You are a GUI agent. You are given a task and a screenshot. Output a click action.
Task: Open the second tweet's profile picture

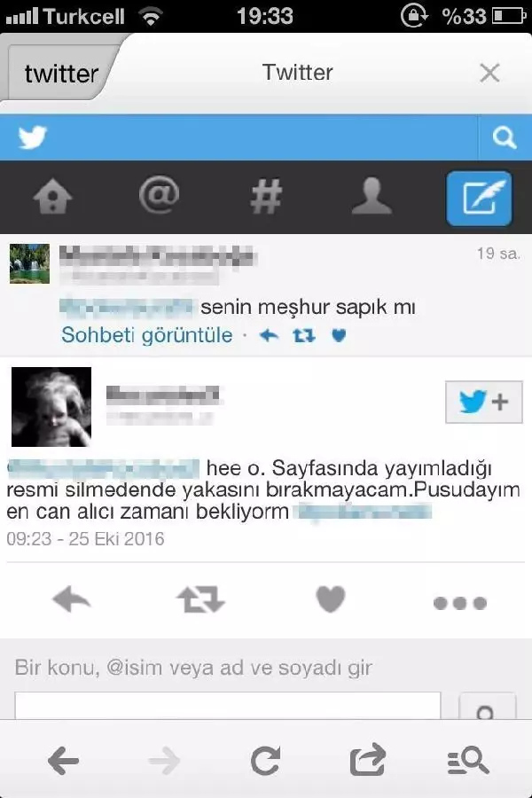[51, 407]
